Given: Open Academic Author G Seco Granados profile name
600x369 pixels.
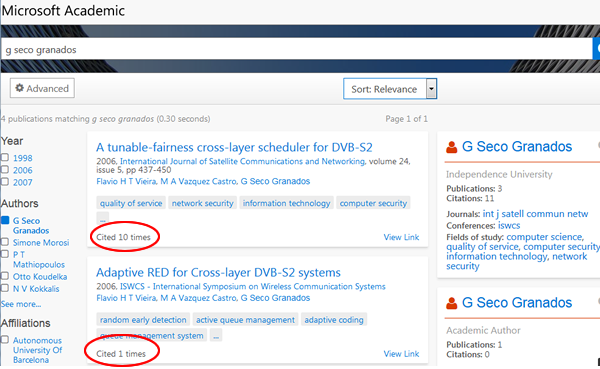Looking at the screenshot, I should click(517, 303).
